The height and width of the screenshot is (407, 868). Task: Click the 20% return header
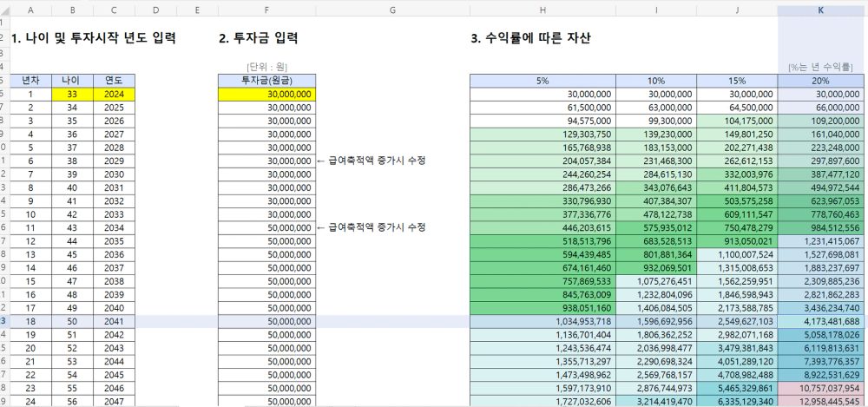coord(821,81)
